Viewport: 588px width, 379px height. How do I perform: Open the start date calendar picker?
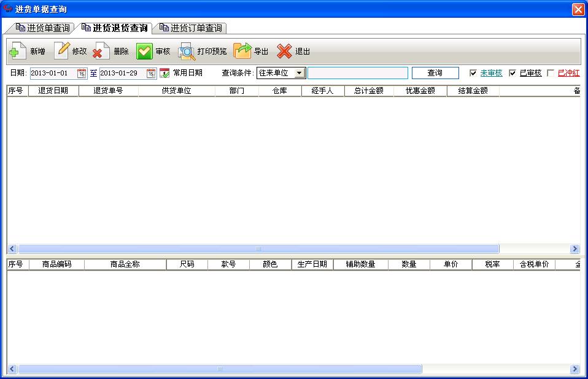click(x=82, y=74)
